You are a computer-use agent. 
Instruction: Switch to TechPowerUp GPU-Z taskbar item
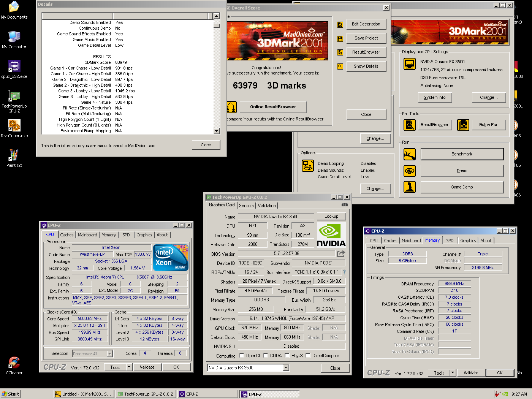pos(146,394)
